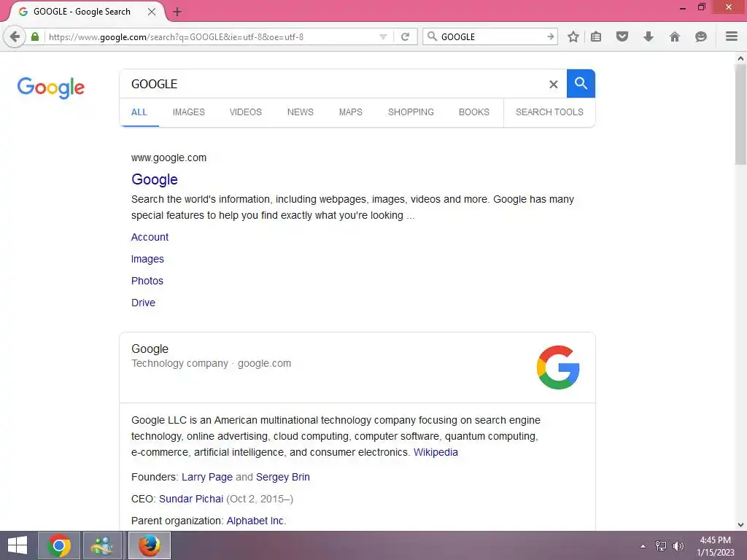
Task: Open the Sergey Brin founder link
Action: pos(282,477)
